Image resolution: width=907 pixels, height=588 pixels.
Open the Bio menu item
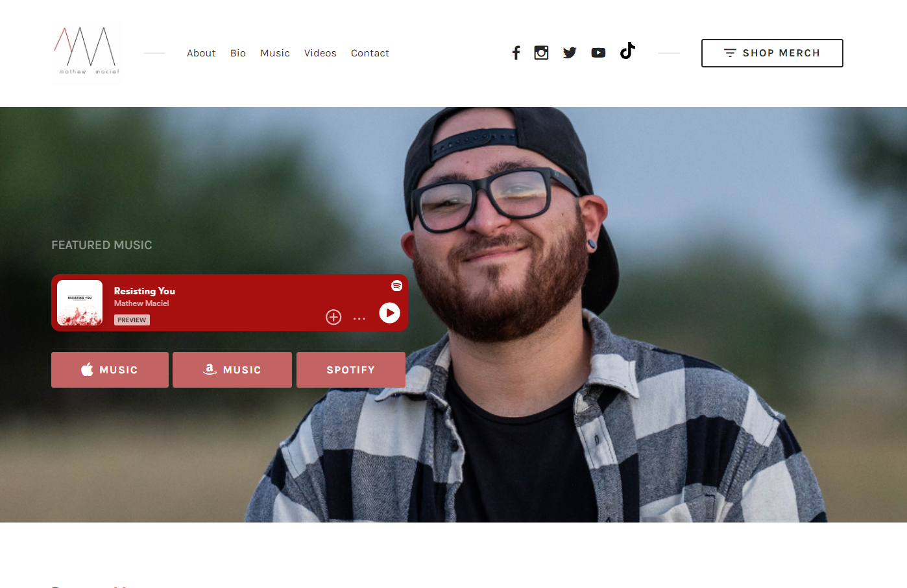tap(238, 53)
